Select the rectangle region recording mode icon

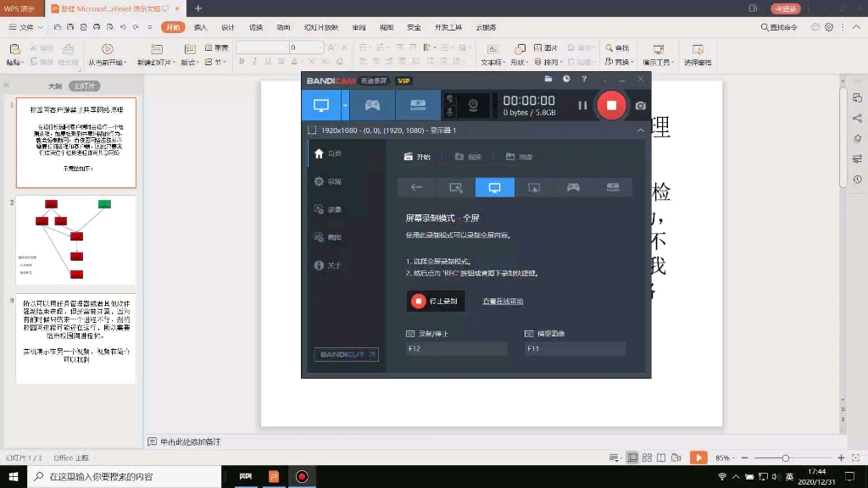tap(457, 187)
